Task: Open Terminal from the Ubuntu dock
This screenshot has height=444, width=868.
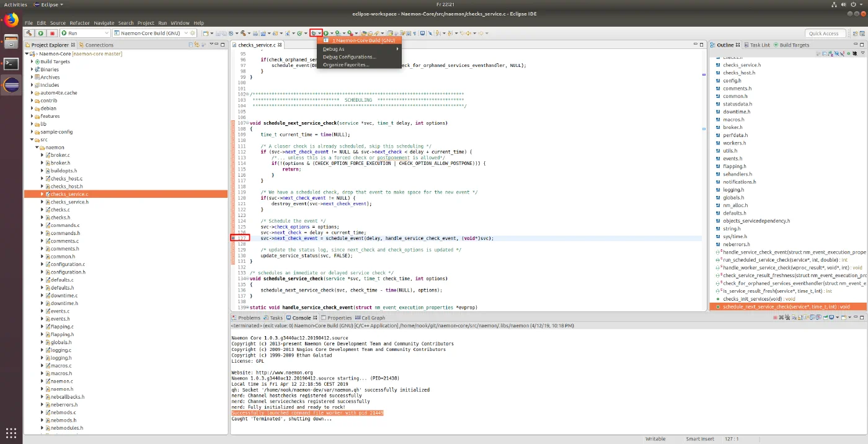Action: pos(11,63)
